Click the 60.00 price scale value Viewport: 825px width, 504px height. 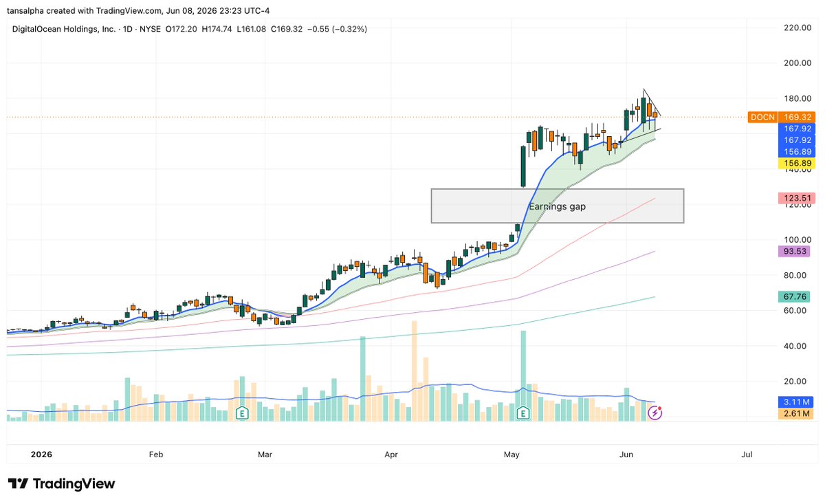pos(793,311)
